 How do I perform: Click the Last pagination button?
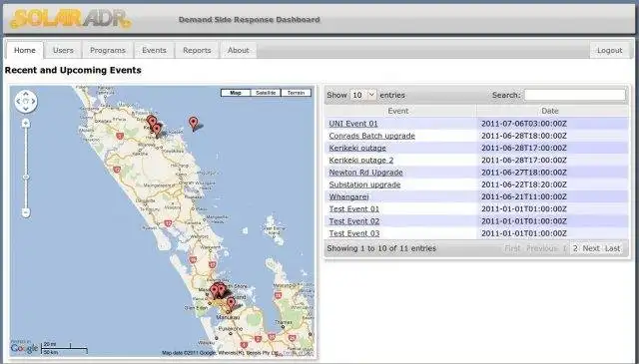pyautogui.click(x=612, y=248)
